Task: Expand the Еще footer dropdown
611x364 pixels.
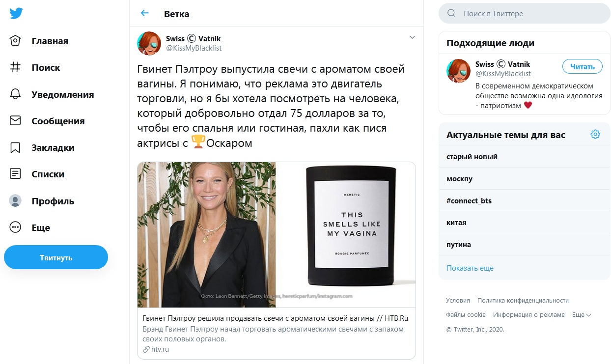Action: (x=582, y=315)
